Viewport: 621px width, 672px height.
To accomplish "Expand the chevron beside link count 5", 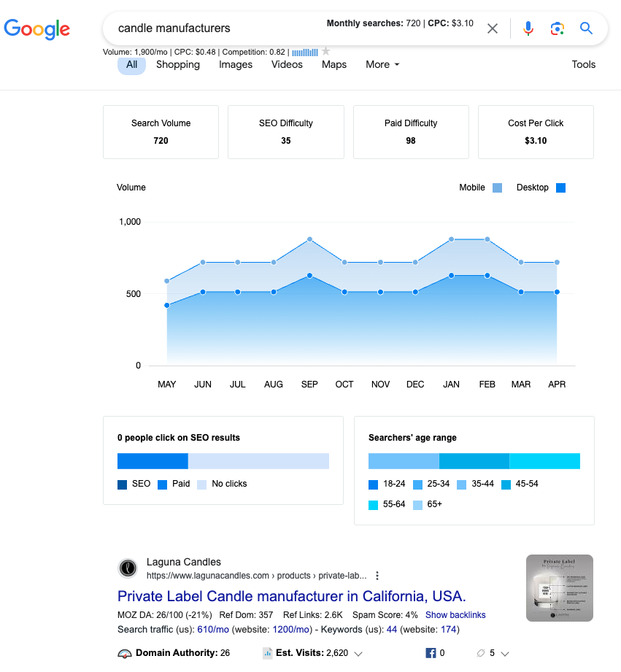I will (x=505, y=654).
